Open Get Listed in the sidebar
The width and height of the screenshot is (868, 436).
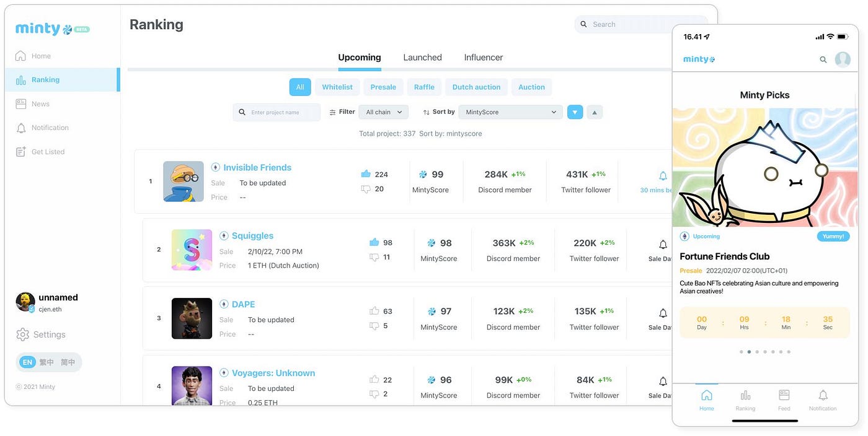[x=40, y=152]
